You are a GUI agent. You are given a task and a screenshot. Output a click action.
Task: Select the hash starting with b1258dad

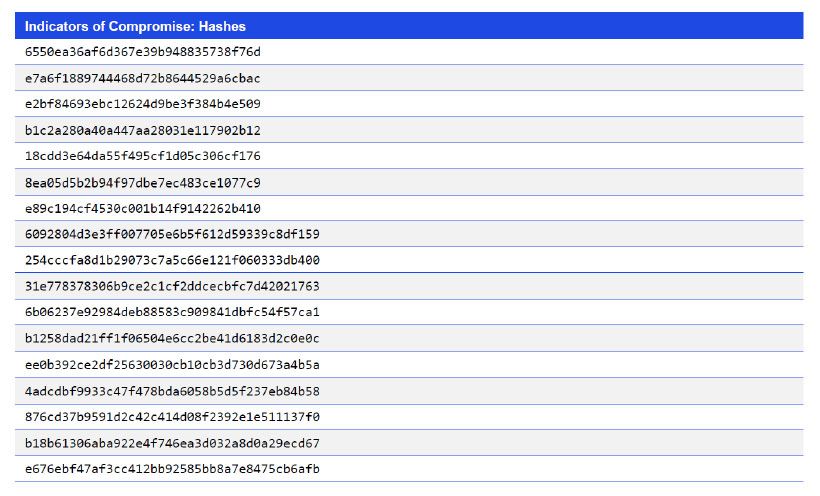pos(172,338)
